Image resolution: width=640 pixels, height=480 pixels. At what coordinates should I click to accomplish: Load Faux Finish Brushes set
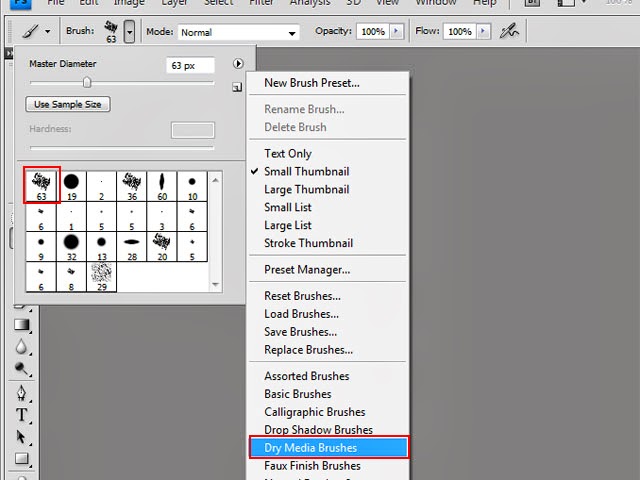click(312, 466)
